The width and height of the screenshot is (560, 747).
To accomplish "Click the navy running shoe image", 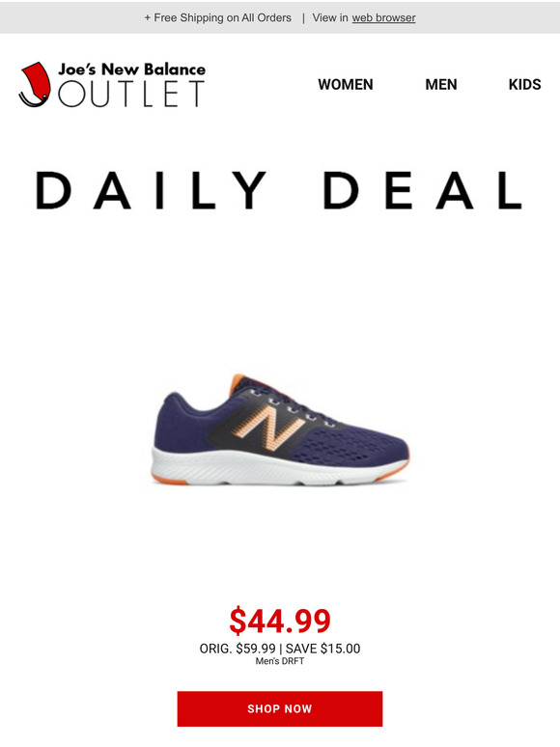I will point(280,430).
